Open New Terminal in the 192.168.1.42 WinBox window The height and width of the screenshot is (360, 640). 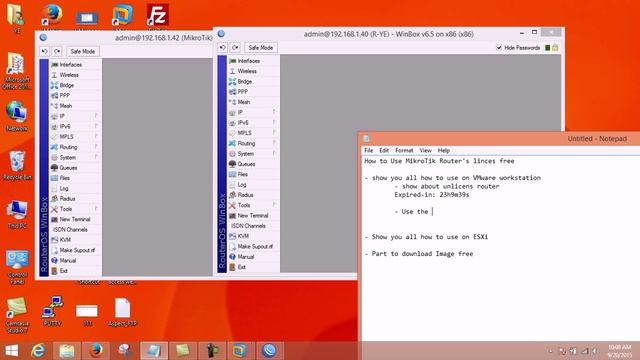(75, 219)
